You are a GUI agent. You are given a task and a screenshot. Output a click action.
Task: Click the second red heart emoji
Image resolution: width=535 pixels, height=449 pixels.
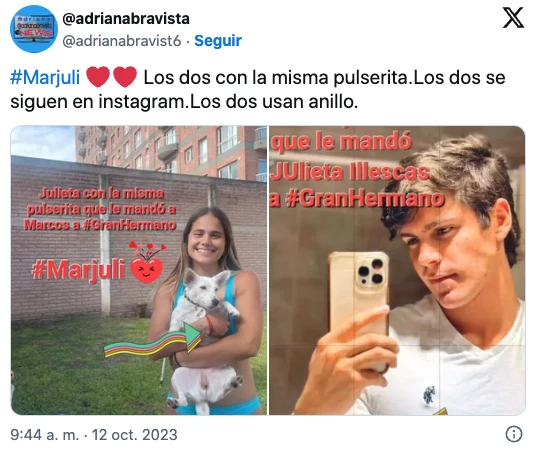[x=125, y=77]
